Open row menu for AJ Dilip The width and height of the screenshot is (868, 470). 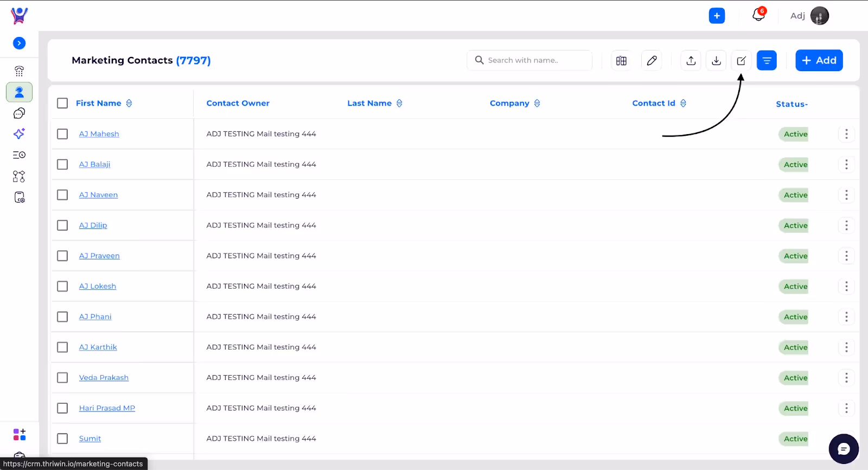pos(846,225)
